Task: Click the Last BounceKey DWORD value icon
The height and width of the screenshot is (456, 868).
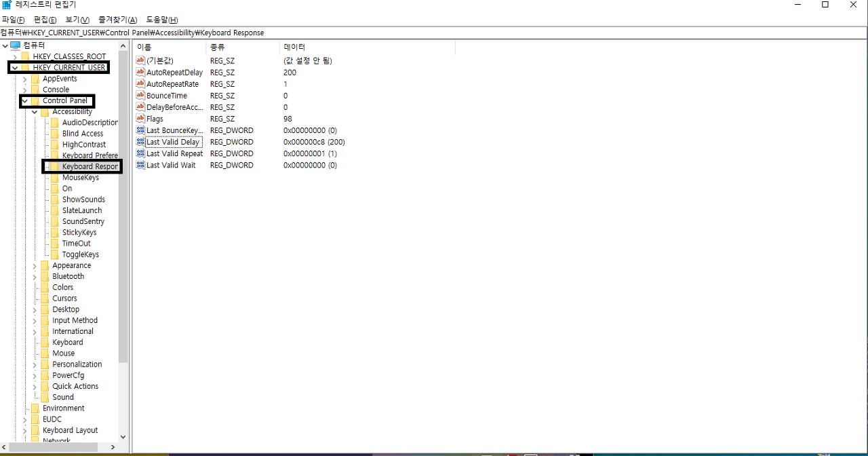Action: [141, 130]
